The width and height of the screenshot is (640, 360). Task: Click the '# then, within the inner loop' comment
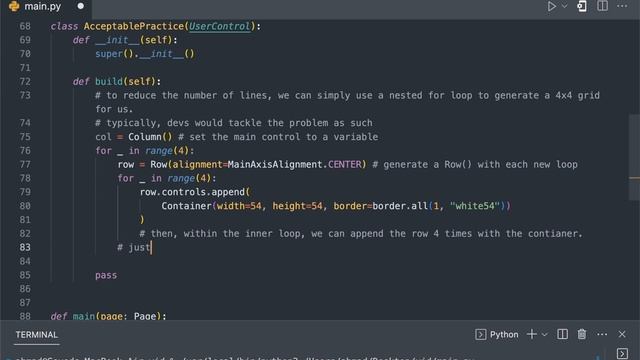click(x=361, y=233)
